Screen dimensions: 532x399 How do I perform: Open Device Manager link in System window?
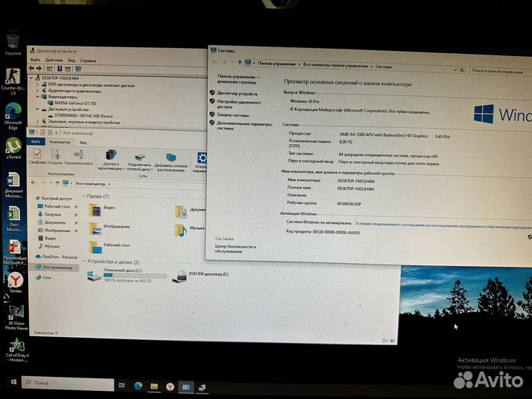[x=237, y=93]
